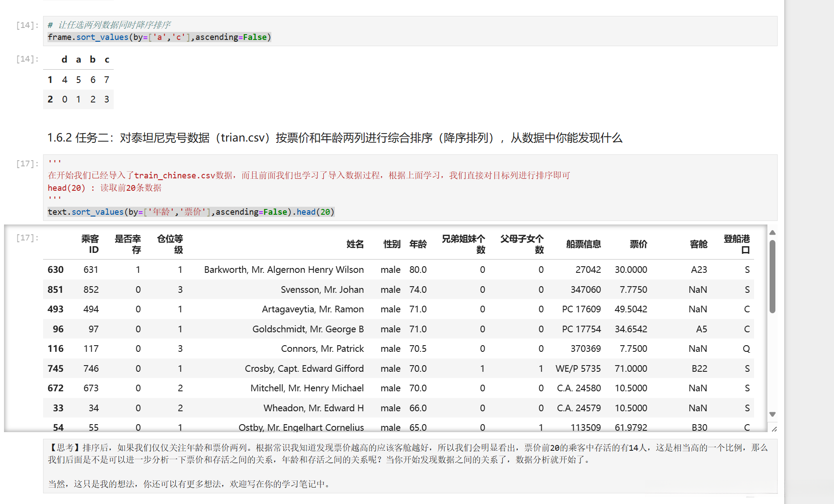Click the 乘客ID column header
This screenshot has height=504, width=834.
(x=90, y=244)
